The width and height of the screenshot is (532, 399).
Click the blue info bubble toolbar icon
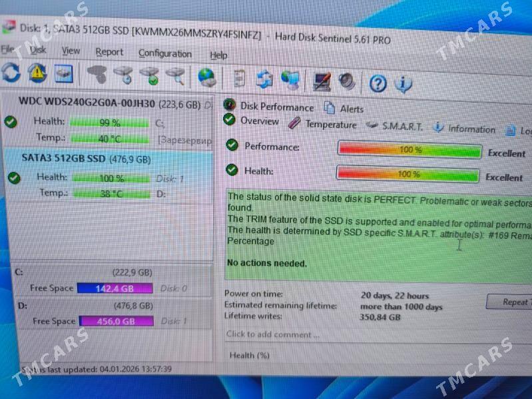(403, 84)
